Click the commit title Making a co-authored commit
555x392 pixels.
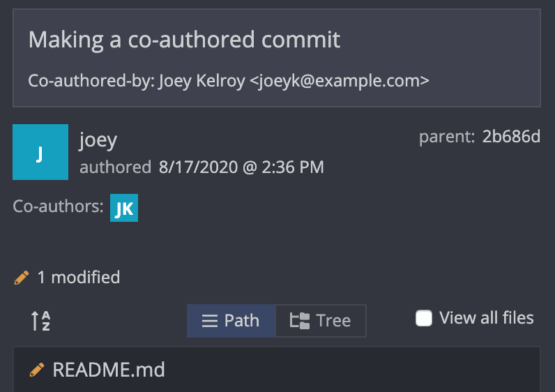tap(184, 39)
